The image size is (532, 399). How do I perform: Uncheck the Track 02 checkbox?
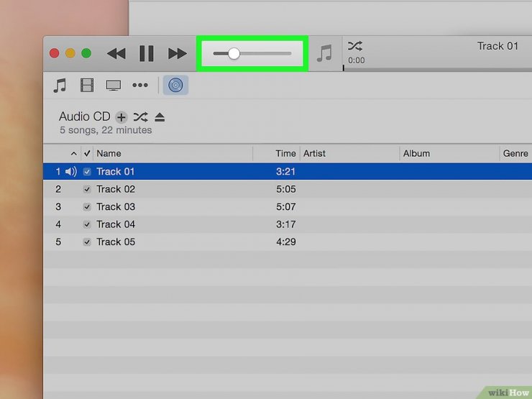(87, 189)
